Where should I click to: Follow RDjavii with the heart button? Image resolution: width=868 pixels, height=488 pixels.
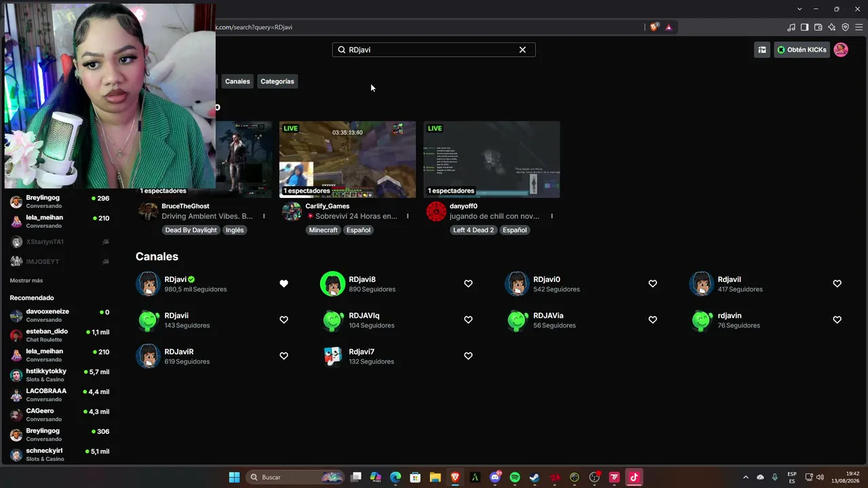coord(283,320)
